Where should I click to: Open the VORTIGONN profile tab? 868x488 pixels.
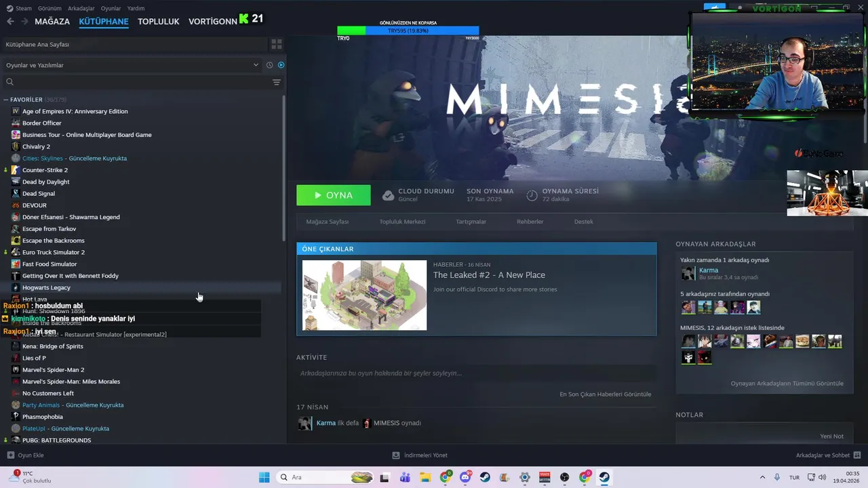pyautogui.click(x=213, y=21)
